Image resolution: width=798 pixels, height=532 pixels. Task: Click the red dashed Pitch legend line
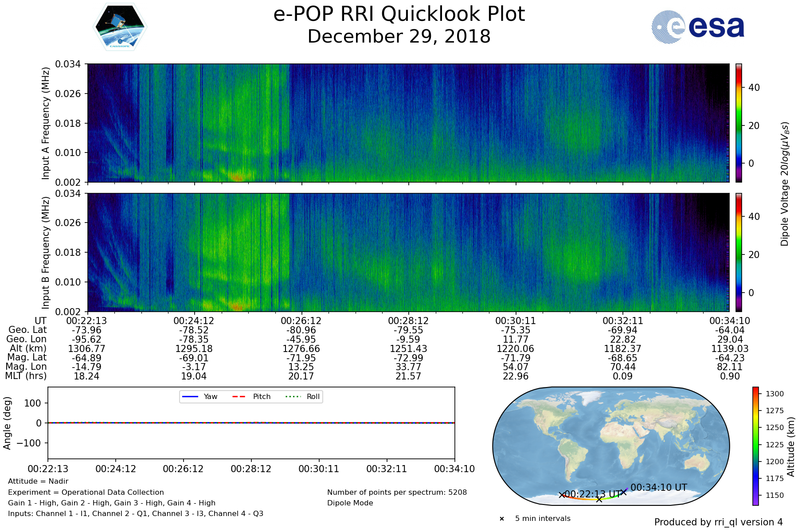pyautogui.click(x=239, y=396)
